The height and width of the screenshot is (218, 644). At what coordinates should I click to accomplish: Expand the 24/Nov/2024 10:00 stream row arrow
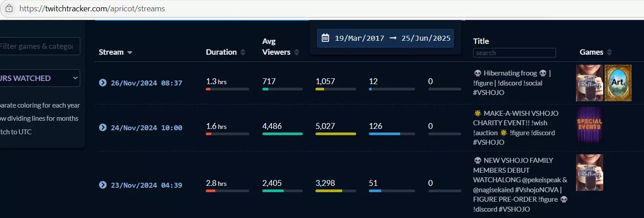point(103,128)
